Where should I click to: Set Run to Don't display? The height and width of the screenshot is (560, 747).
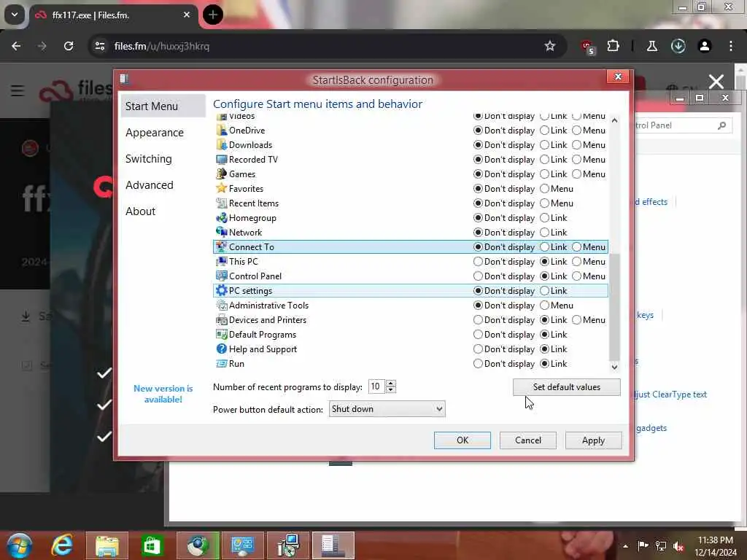(478, 364)
